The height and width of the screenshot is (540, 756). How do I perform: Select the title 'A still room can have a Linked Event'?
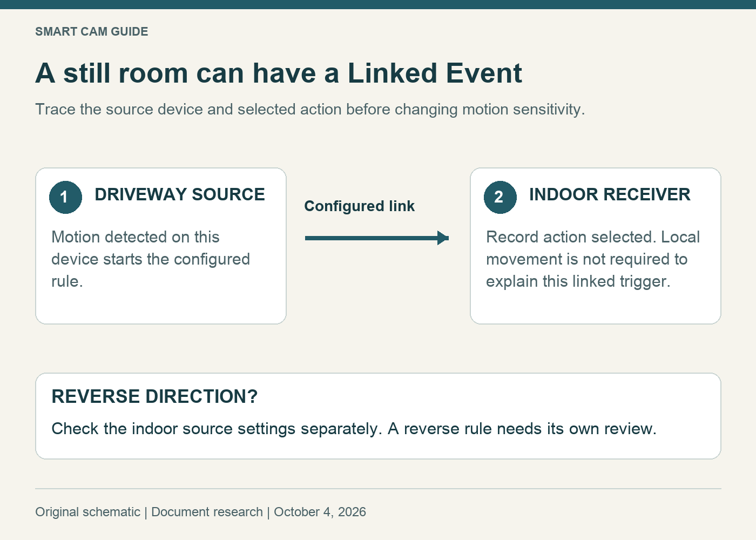click(x=279, y=73)
